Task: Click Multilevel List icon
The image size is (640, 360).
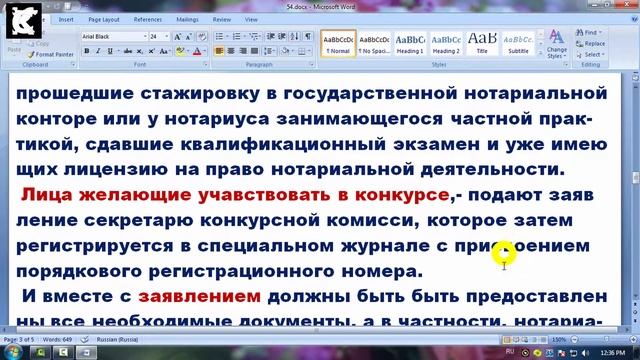Action: tap(254, 37)
